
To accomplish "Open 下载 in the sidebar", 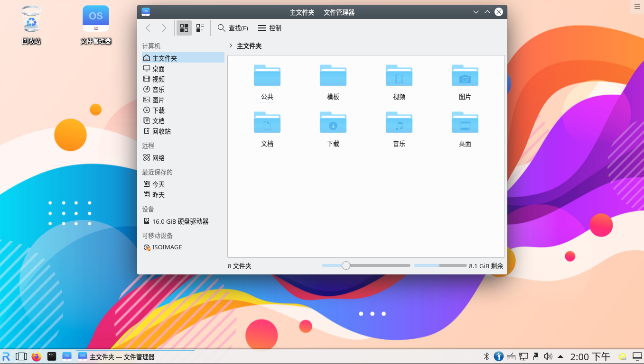I will point(183,110).
